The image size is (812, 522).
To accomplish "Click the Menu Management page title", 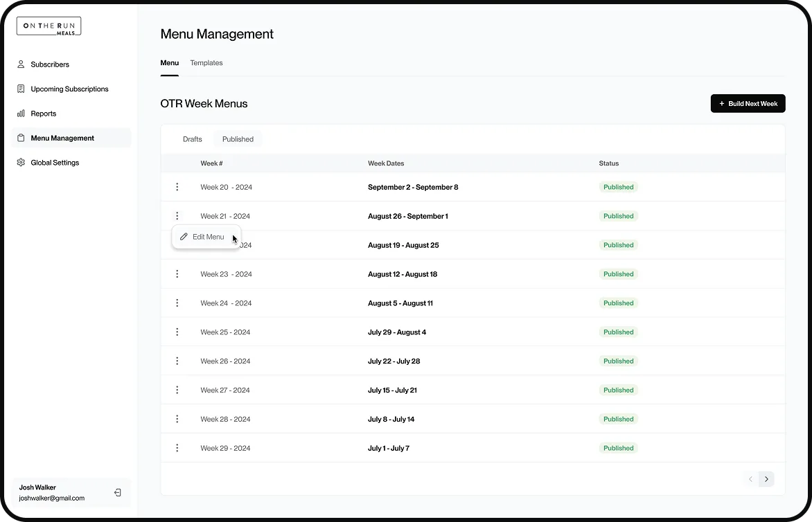I will click(216, 34).
